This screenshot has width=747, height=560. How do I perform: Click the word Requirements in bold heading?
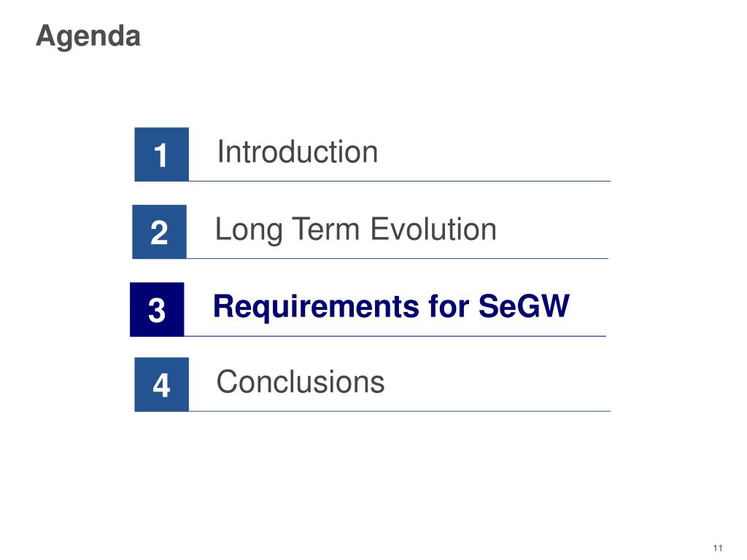coord(317,307)
